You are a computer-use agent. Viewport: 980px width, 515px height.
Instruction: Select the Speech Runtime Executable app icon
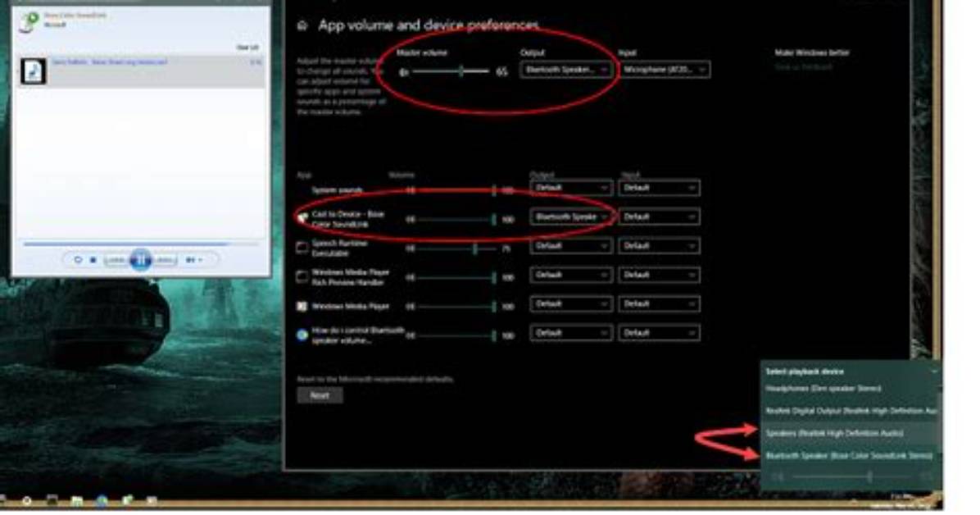302,248
